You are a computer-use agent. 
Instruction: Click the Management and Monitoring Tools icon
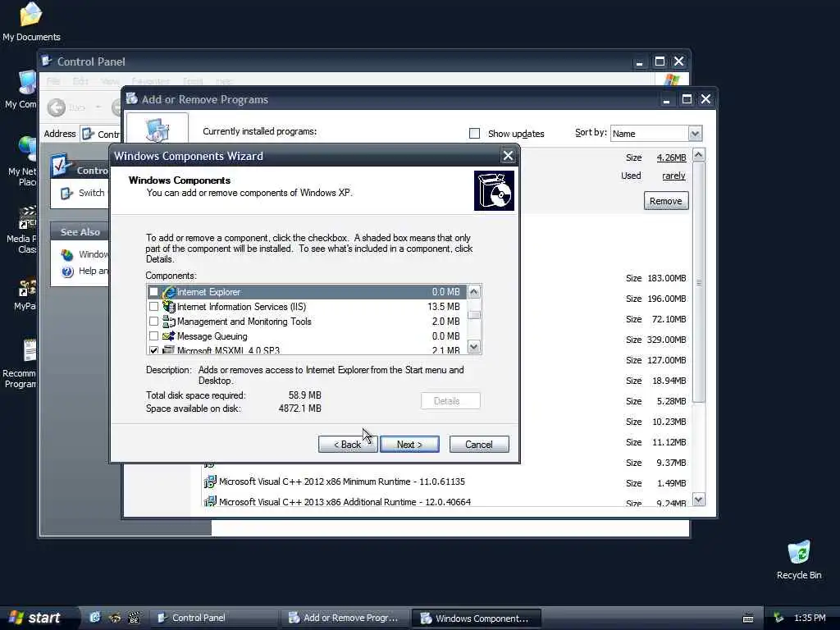click(x=169, y=322)
